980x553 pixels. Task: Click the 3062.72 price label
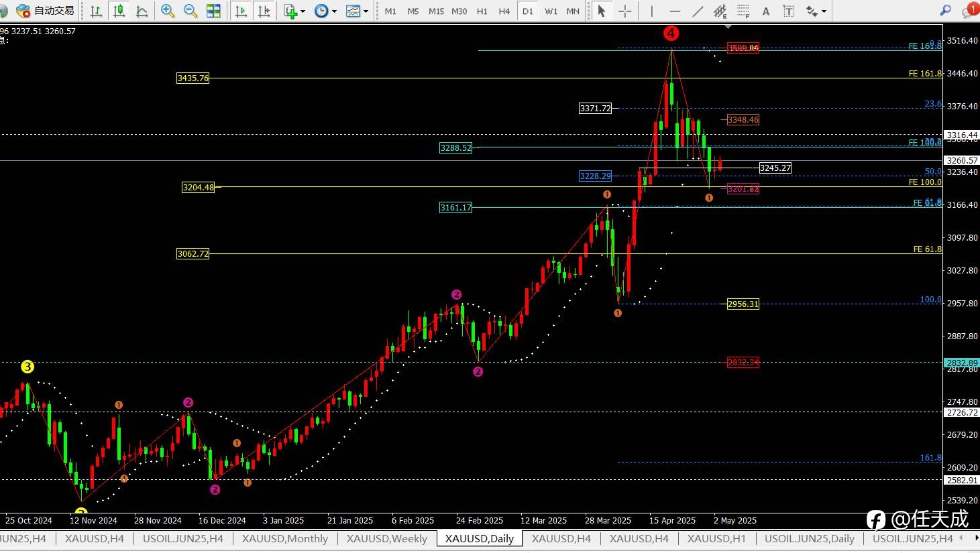coord(193,254)
